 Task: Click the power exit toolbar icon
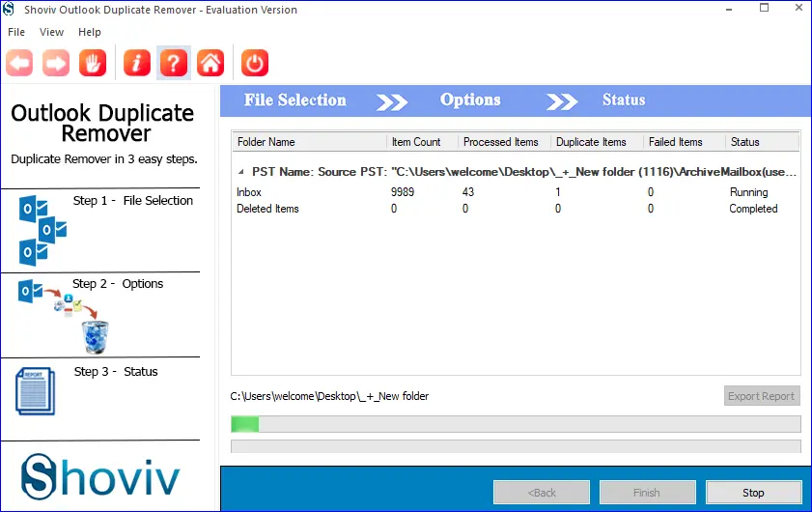(x=255, y=63)
